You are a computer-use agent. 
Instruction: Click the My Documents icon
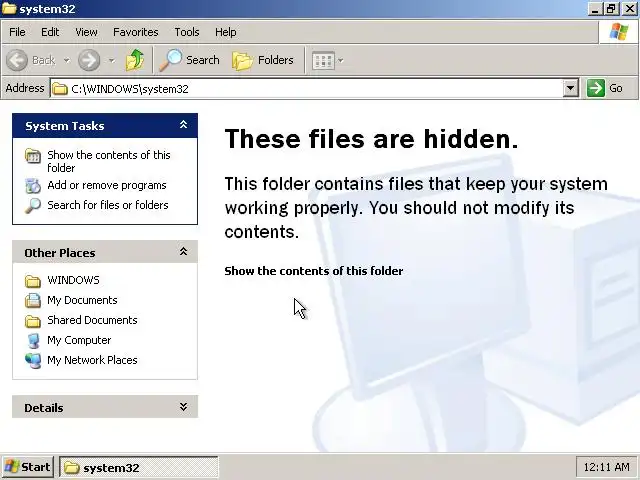33,300
